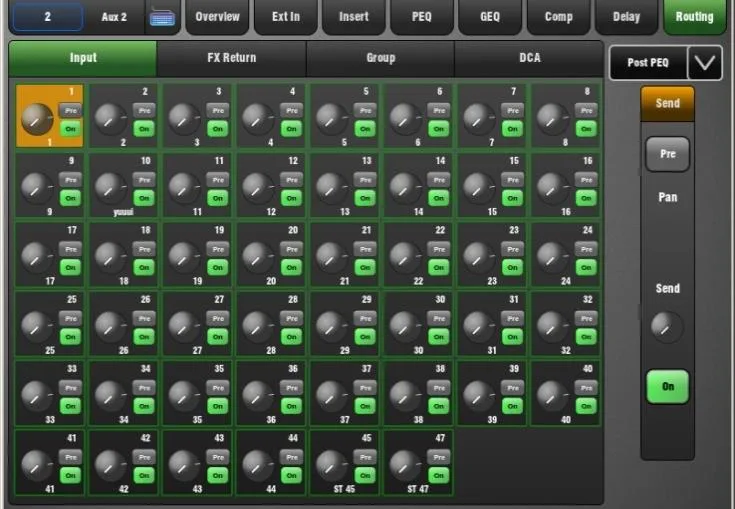Toggle ST 47 On button
The width and height of the screenshot is (735, 509).
click(439, 476)
